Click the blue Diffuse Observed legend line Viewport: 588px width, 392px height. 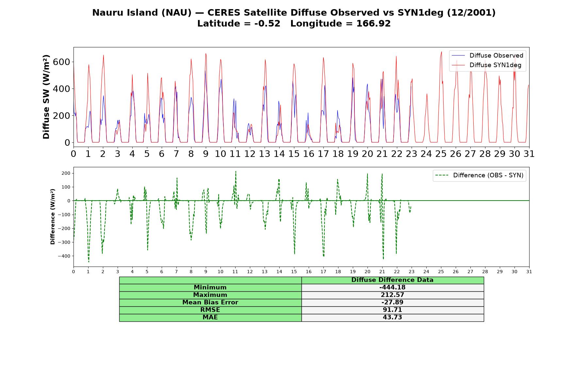click(458, 56)
